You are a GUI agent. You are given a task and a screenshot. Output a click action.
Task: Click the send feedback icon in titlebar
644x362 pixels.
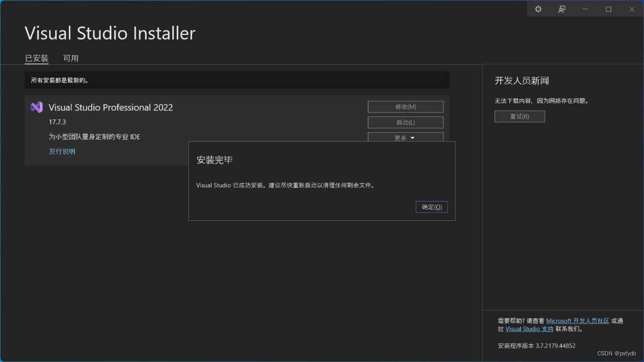click(561, 9)
